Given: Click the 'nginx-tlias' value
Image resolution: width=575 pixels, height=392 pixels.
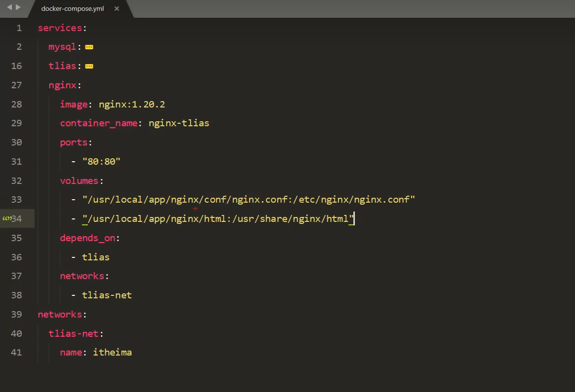Looking at the screenshot, I should [x=179, y=123].
